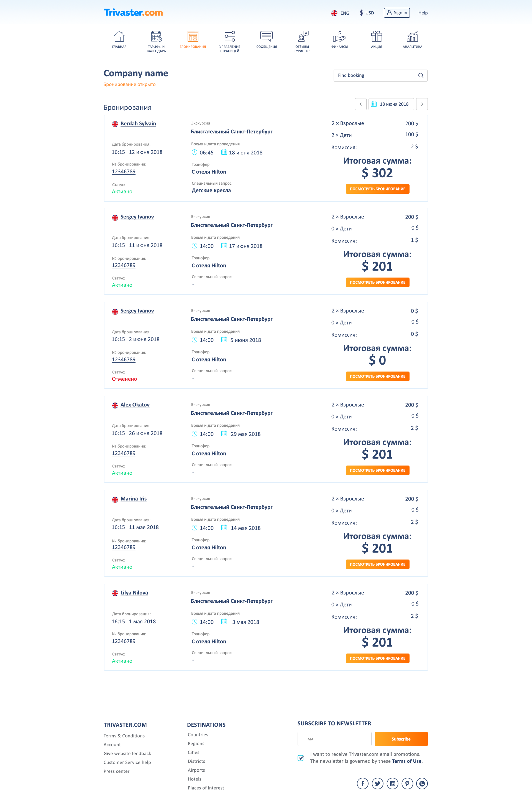The image size is (532, 811).
Task: Open the Terms & Conditions link
Action: pyautogui.click(x=124, y=736)
